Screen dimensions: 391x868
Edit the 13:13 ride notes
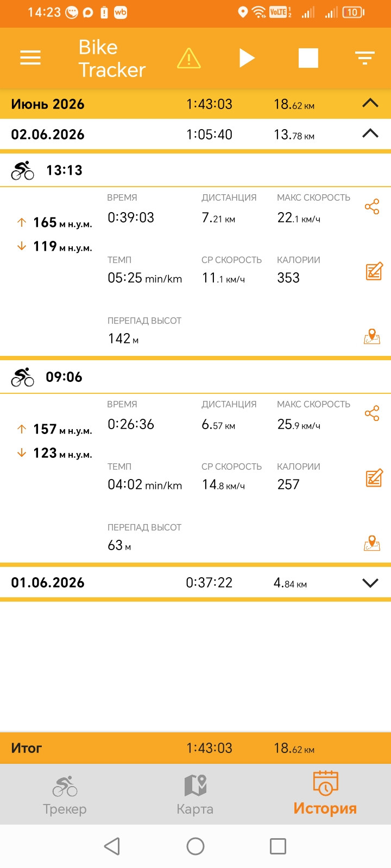click(374, 271)
